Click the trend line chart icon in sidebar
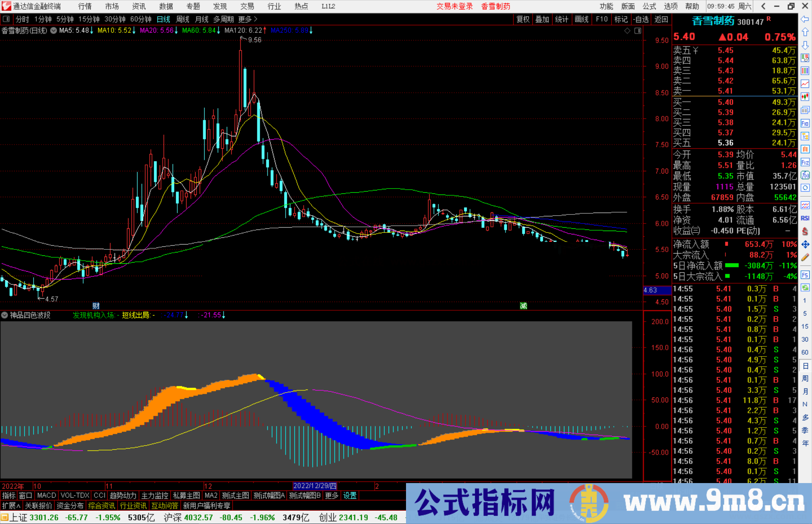 tap(805, 83)
